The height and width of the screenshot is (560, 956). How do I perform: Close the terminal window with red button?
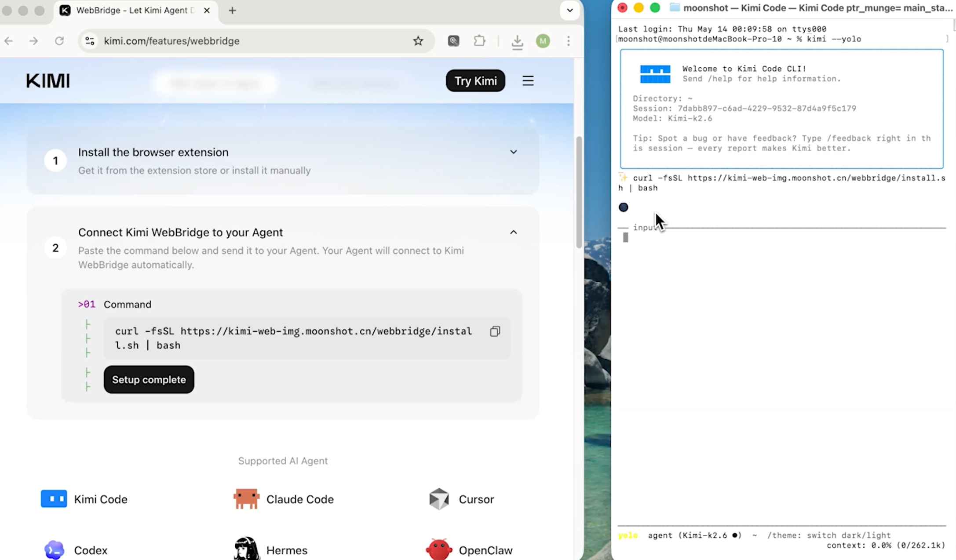(x=622, y=7)
